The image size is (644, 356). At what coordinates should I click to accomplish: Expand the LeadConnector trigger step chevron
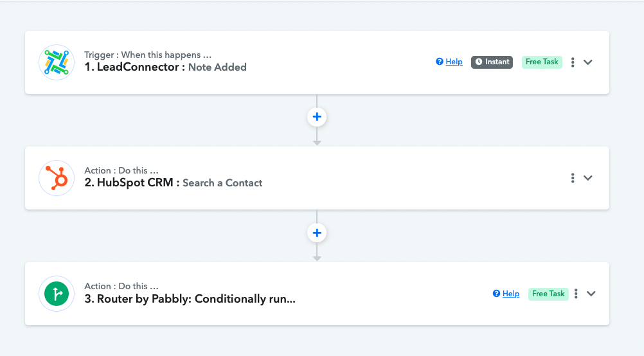[588, 62]
